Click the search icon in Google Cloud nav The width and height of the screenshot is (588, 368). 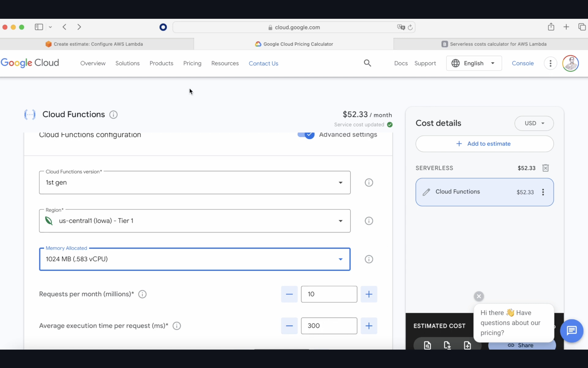pyautogui.click(x=368, y=63)
